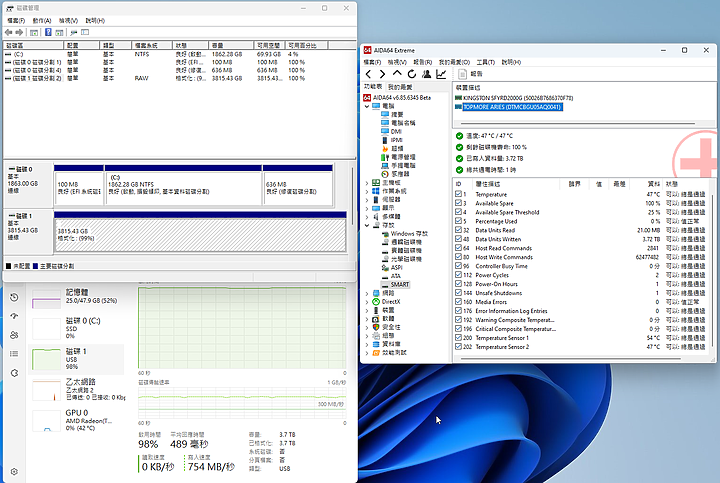The width and height of the screenshot is (720, 483).
Task: Go forward in AIDA64 toolbar
Action: tap(382, 74)
